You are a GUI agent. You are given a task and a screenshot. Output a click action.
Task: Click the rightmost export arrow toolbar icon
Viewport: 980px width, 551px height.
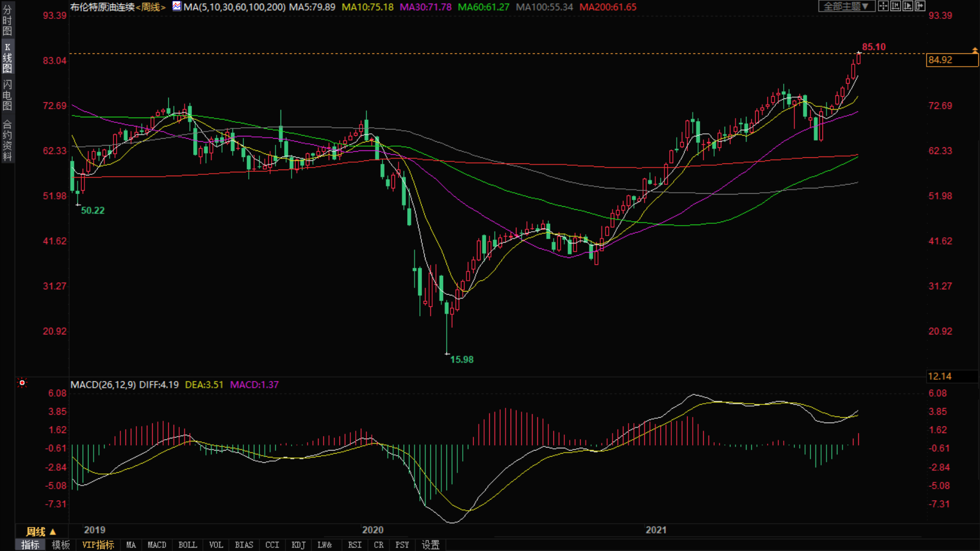[920, 6]
